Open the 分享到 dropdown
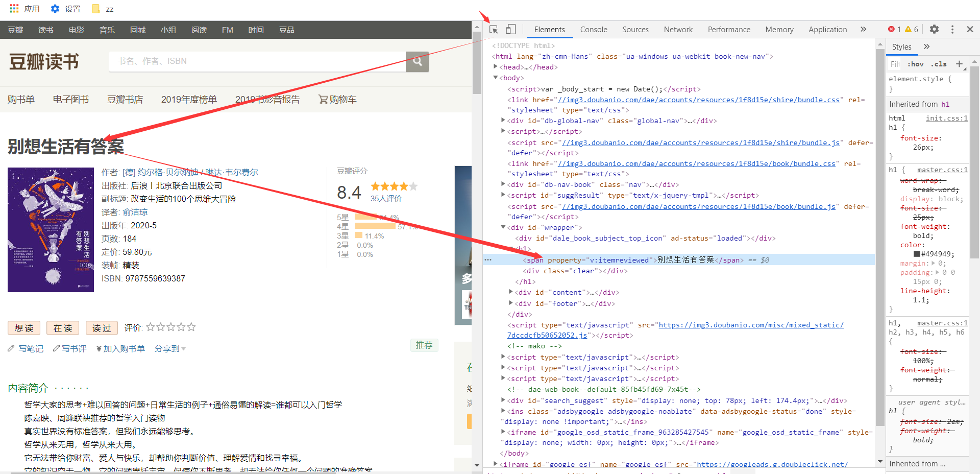The height and width of the screenshot is (474, 980). [170, 348]
